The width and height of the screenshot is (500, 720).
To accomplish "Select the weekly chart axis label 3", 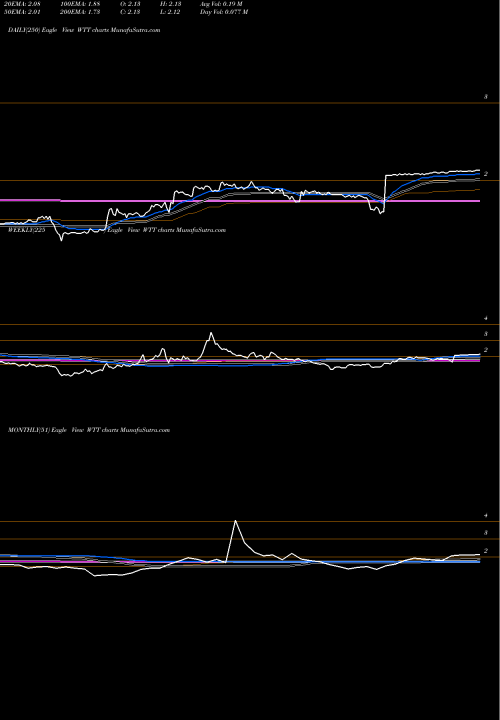I will click(486, 334).
